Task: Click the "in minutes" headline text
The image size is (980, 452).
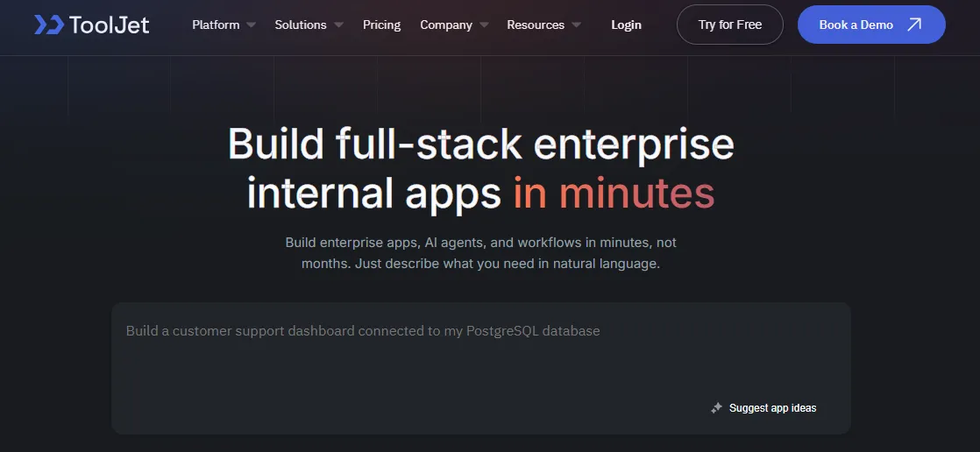Action: (x=614, y=194)
